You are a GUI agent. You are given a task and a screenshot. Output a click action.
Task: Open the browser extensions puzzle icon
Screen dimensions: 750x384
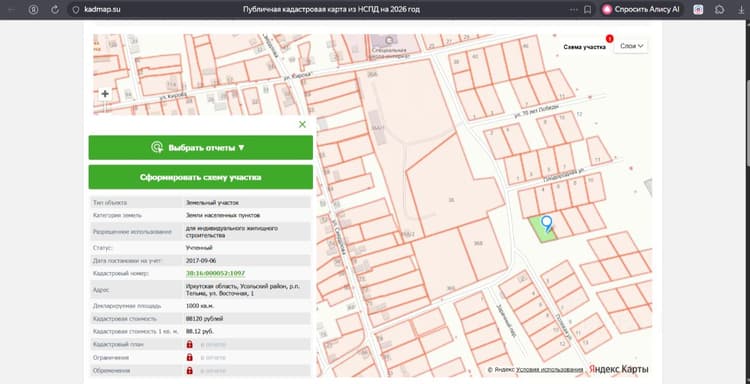click(719, 10)
